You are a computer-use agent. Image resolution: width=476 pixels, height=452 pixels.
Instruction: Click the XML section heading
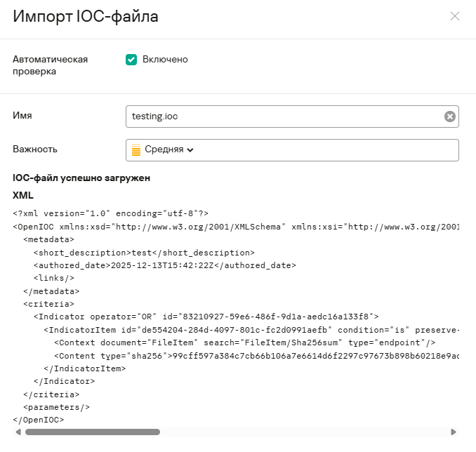click(23, 195)
